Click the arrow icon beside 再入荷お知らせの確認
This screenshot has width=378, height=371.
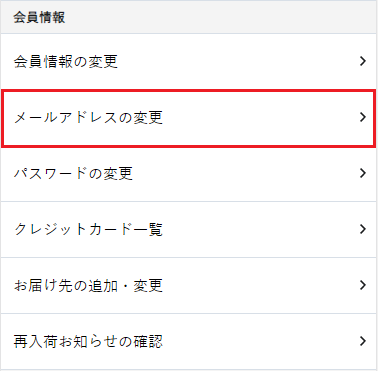pos(363,341)
